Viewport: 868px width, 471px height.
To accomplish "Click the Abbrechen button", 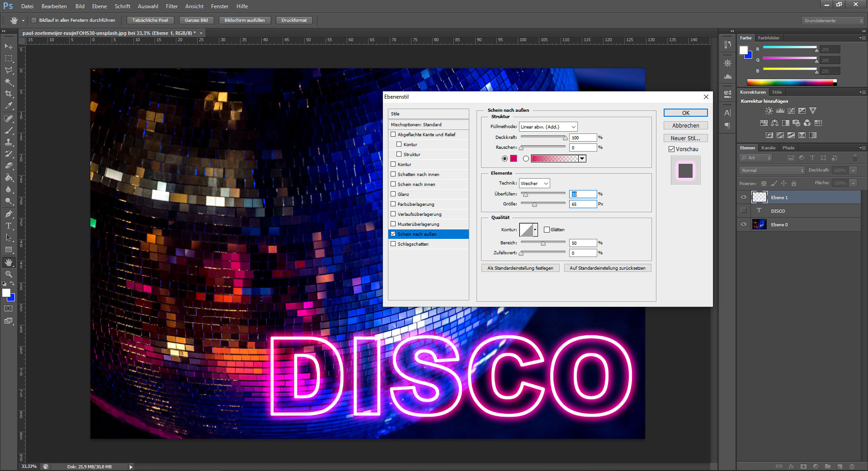I will 685,126.
